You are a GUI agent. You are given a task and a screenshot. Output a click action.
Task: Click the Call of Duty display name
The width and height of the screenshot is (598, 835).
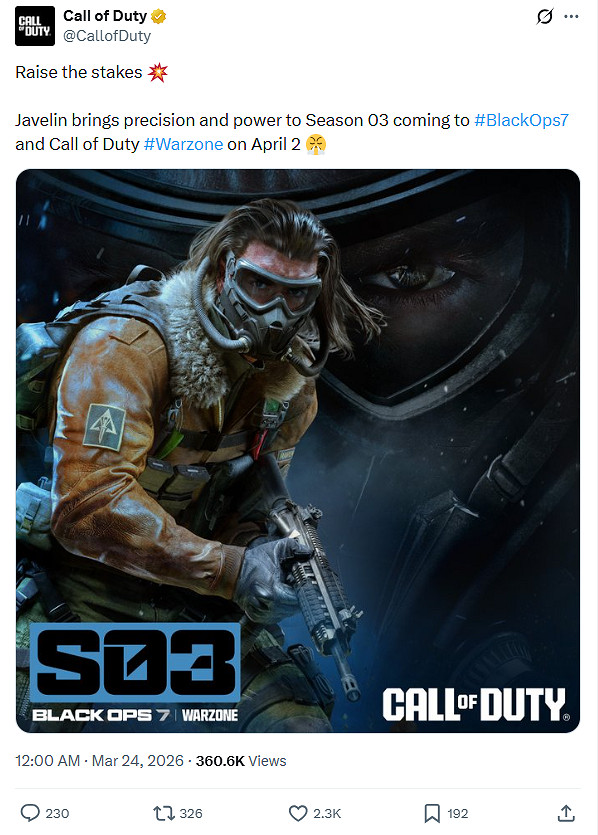[x=105, y=16]
